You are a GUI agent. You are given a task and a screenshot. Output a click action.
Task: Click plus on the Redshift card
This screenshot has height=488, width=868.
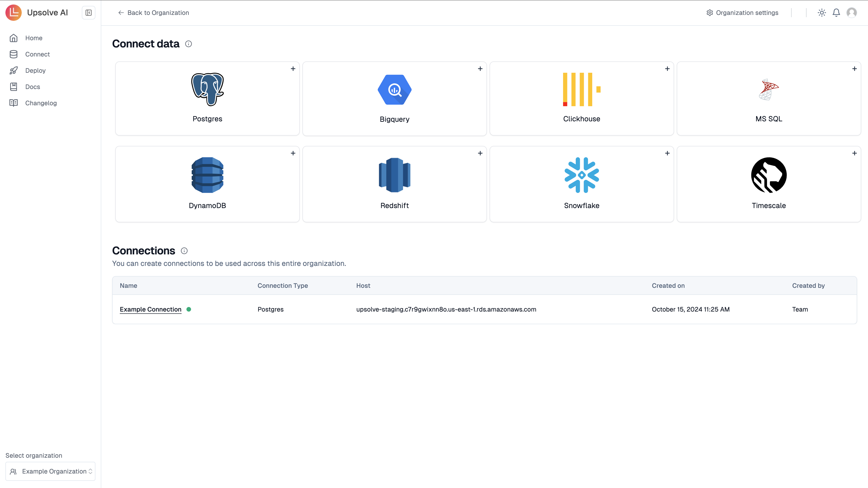tap(480, 153)
